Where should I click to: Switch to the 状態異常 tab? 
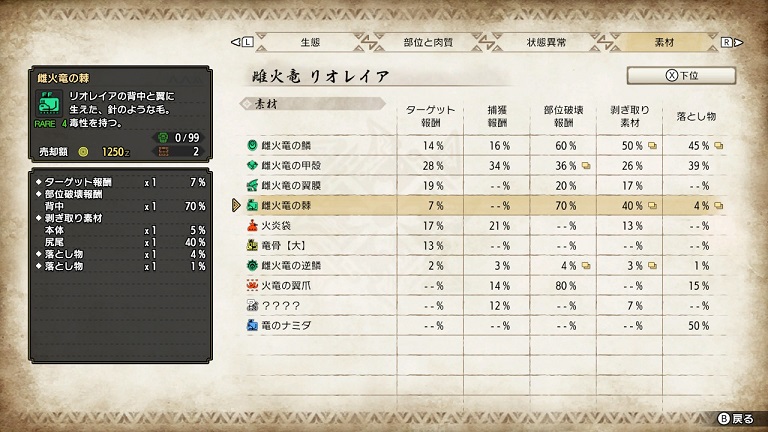pos(546,42)
